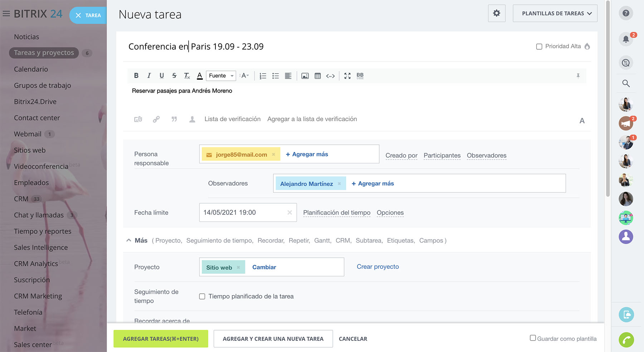The width and height of the screenshot is (644, 352).
Task: Open the text color picker
Action: pyautogui.click(x=200, y=76)
